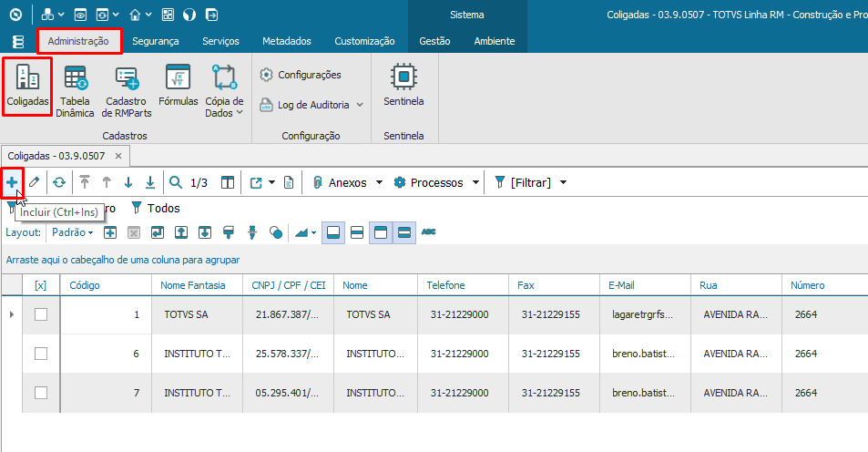868x452 pixels.
Task: Click the Todos filter button
Action: click(x=156, y=209)
